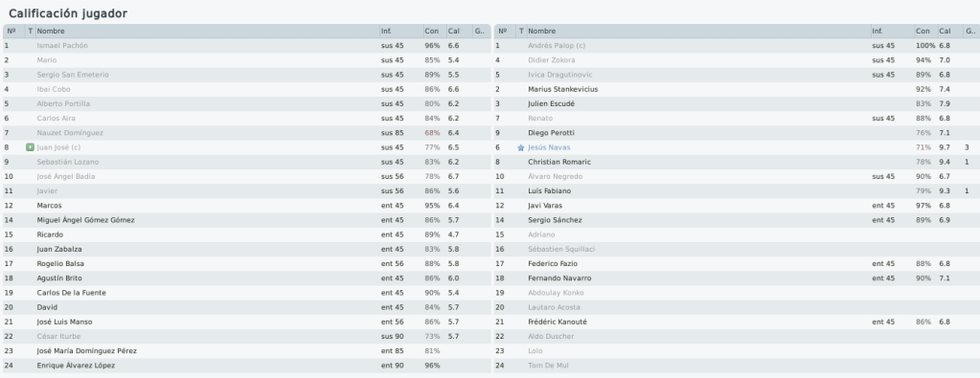Select Luís Fabiano row
This screenshot has width=980, height=378.
(x=737, y=191)
